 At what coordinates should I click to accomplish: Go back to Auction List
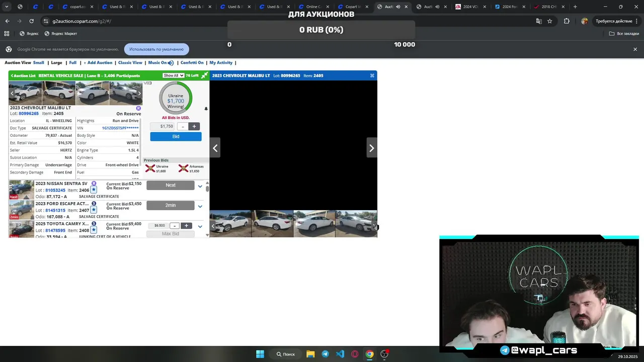tap(23, 75)
